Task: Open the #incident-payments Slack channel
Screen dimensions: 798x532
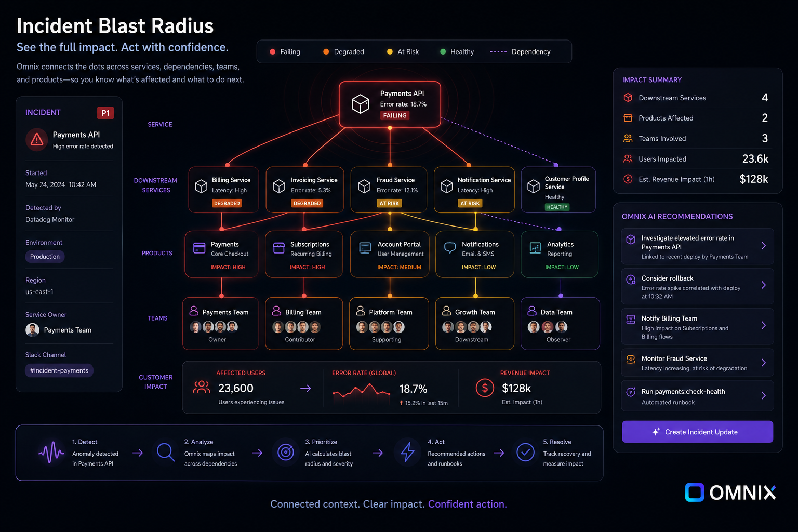Action: tap(59, 370)
